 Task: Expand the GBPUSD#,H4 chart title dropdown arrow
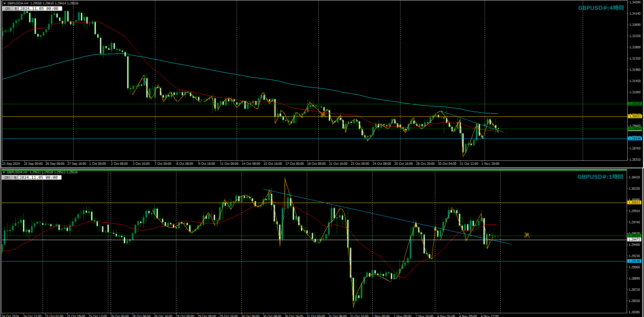4,3
